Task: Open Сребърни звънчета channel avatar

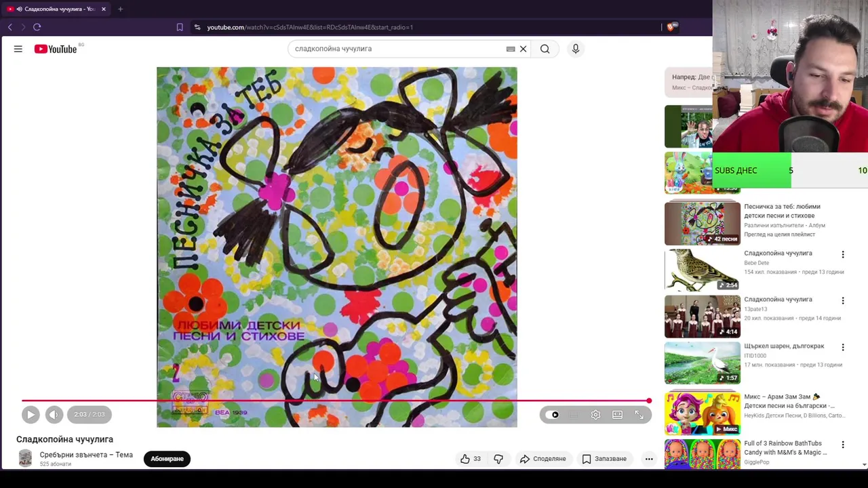Action: pyautogui.click(x=25, y=459)
